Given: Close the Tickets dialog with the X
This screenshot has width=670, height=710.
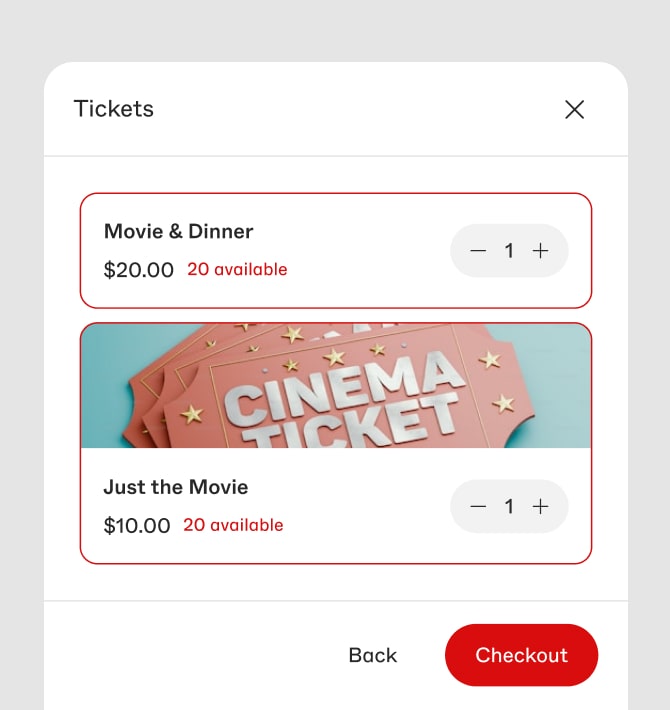Looking at the screenshot, I should tap(574, 110).
